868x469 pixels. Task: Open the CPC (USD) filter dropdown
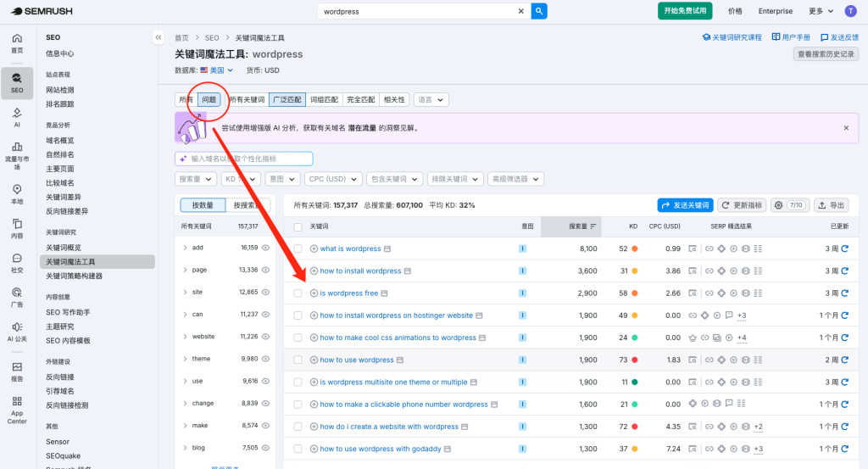[x=333, y=179]
